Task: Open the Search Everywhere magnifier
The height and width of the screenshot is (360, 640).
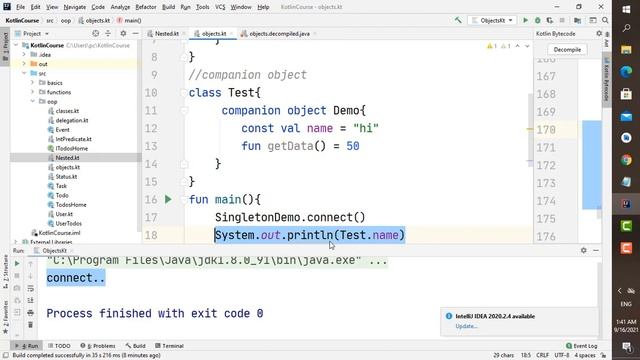Action: point(605,20)
